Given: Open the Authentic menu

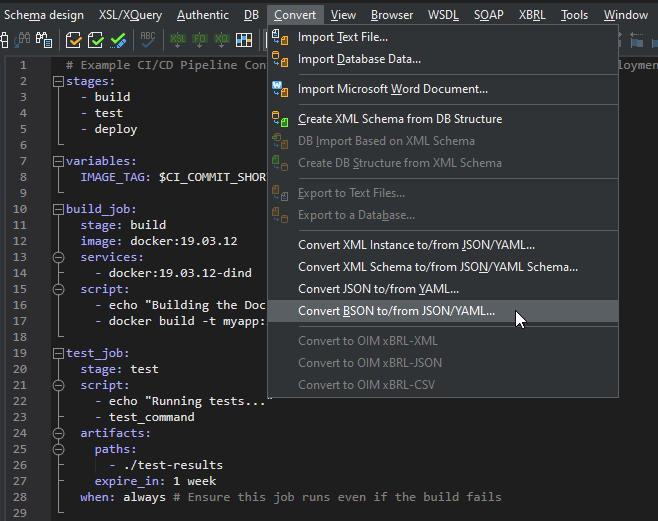Looking at the screenshot, I should (202, 15).
